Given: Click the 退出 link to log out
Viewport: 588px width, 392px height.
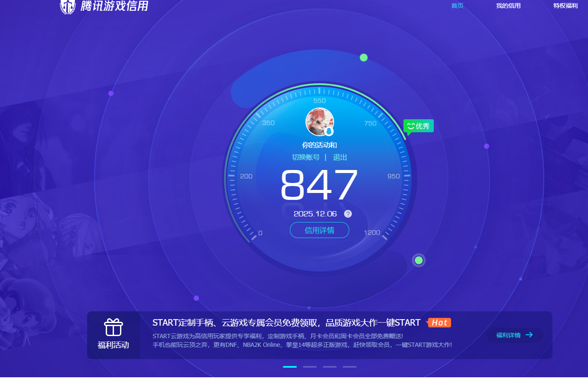Looking at the screenshot, I should 340,157.
